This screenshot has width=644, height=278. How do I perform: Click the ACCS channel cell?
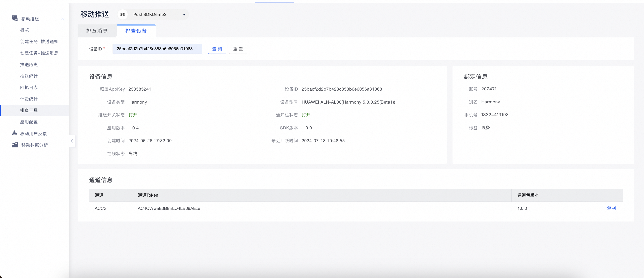coord(100,208)
